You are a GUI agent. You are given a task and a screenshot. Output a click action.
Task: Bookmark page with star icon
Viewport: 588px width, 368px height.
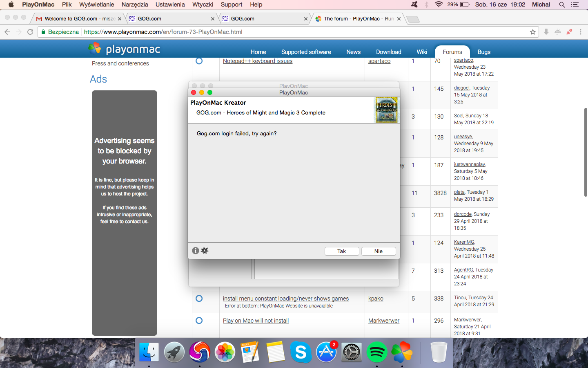(x=533, y=32)
